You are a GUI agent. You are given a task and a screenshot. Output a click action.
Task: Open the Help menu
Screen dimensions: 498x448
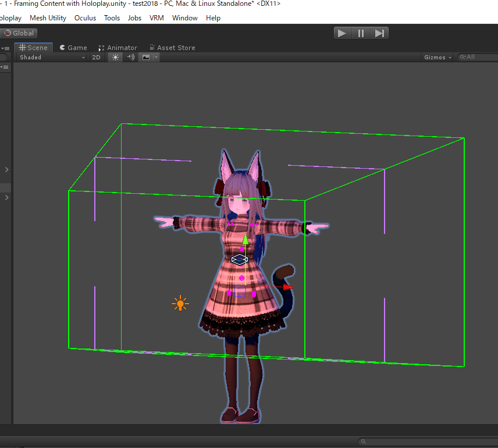(x=213, y=18)
